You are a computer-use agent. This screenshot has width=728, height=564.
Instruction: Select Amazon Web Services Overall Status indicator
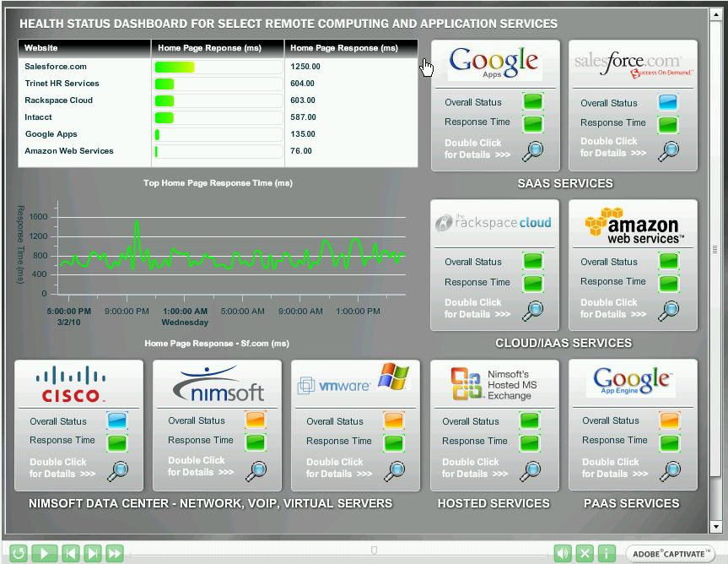669,261
